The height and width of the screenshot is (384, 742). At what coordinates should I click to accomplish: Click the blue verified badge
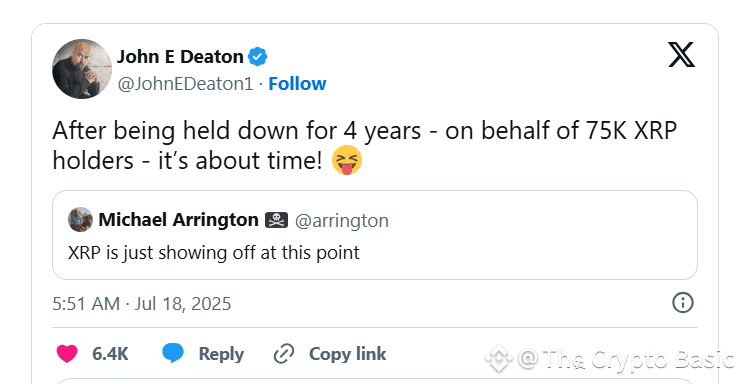click(258, 57)
